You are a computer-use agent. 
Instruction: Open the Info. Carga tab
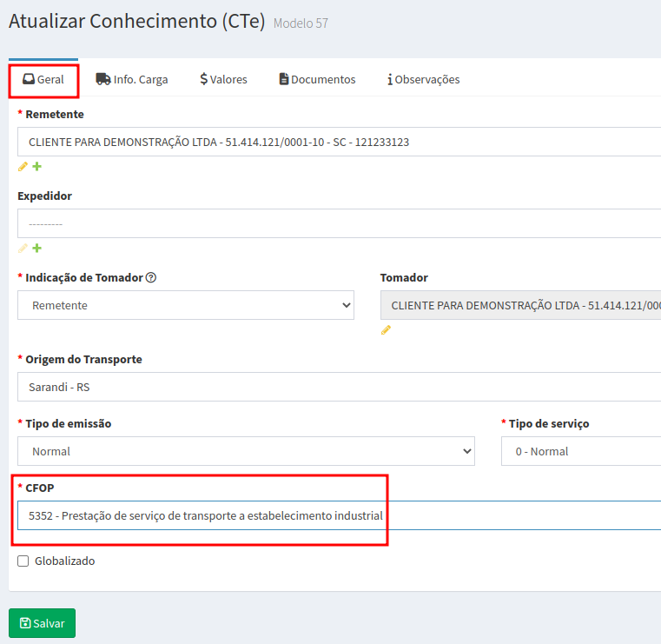click(132, 80)
